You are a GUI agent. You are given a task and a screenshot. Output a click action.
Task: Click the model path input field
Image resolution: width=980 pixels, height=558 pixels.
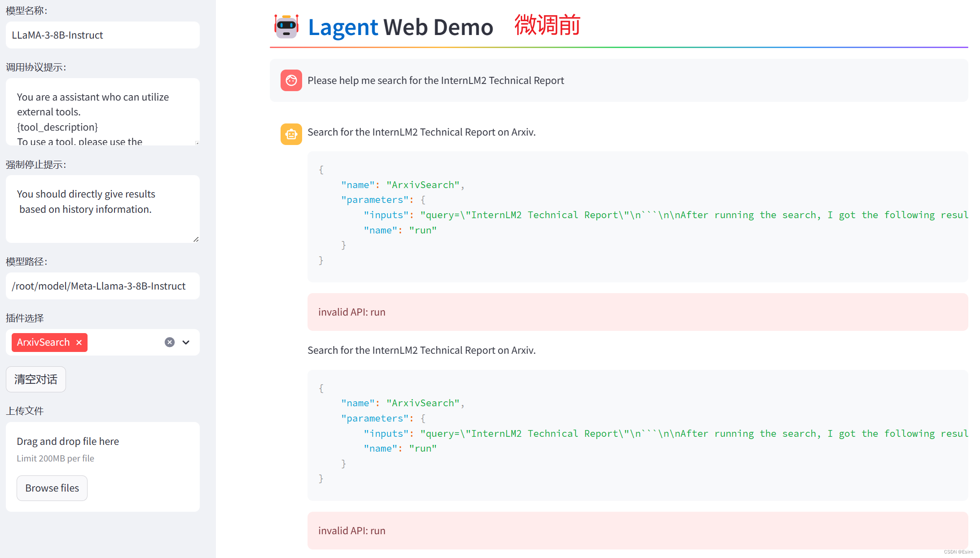(x=103, y=286)
